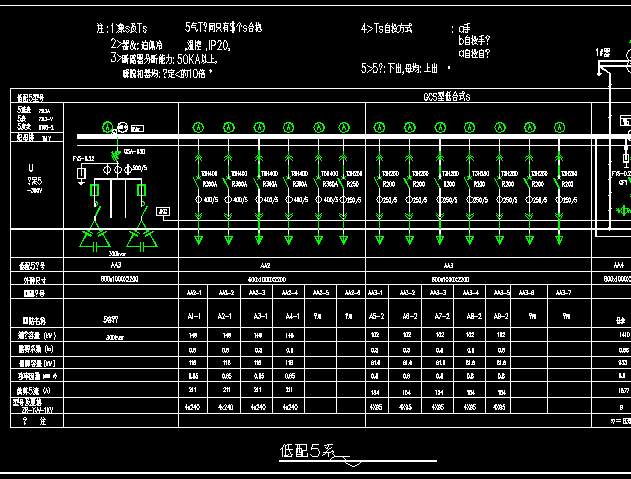The width and height of the screenshot is (631, 479).
Task: Select the green outgoing arrow below the AA3-7 feeder
Action: click(559, 240)
